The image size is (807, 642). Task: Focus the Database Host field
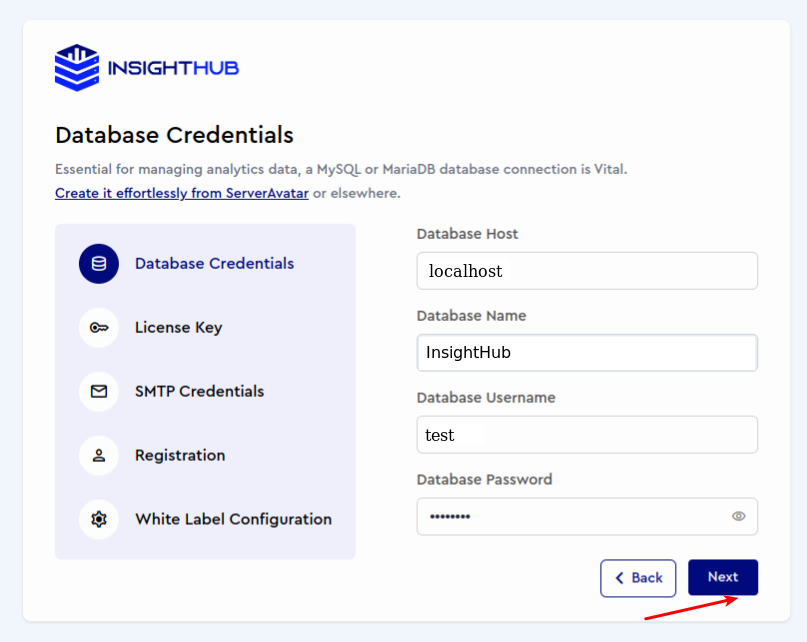tap(587, 271)
